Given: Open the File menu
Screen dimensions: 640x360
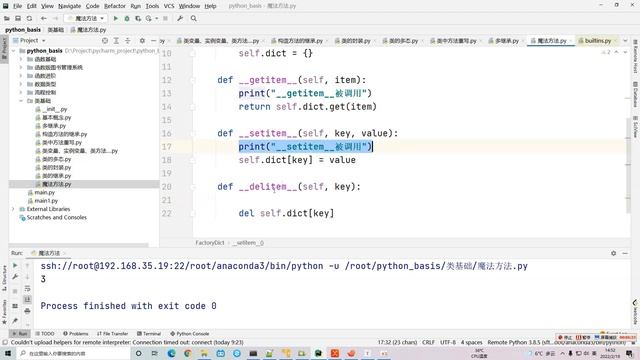Looking at the screenshot, I should [x=17, y=6].
